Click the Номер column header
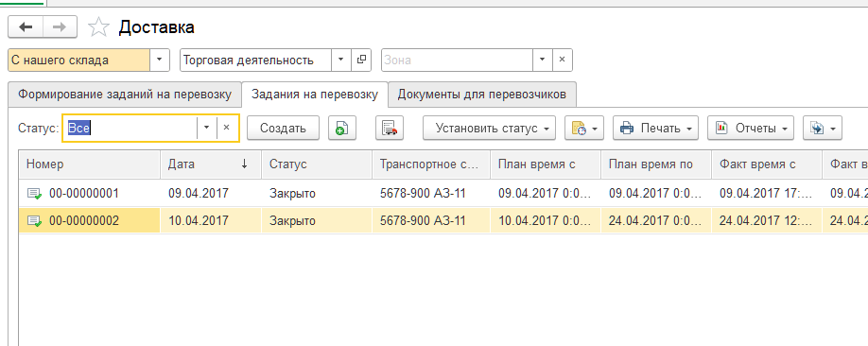This screenshot has width=868, height=346. tap(90, 164)
